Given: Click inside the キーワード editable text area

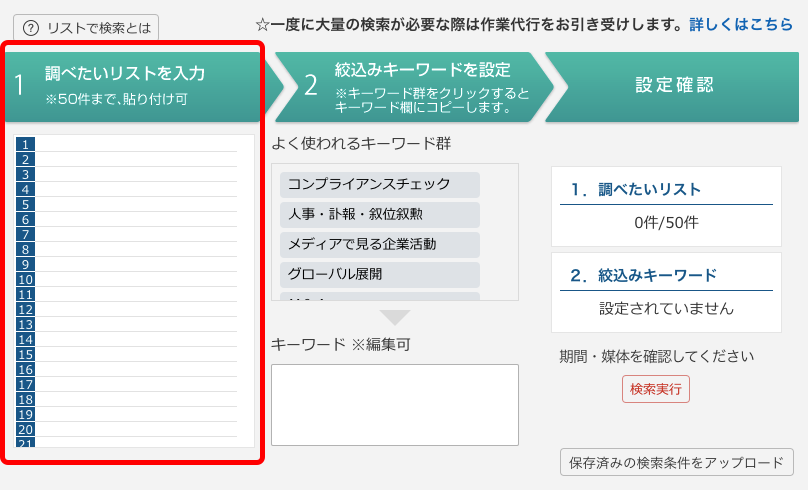Looking at the screenshot, I should click(x=395, y=404).
